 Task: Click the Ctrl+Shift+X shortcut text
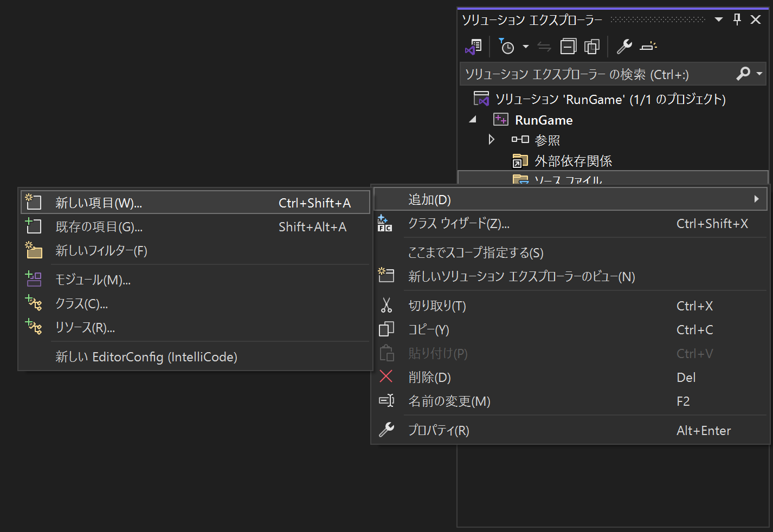coord(712,224)
